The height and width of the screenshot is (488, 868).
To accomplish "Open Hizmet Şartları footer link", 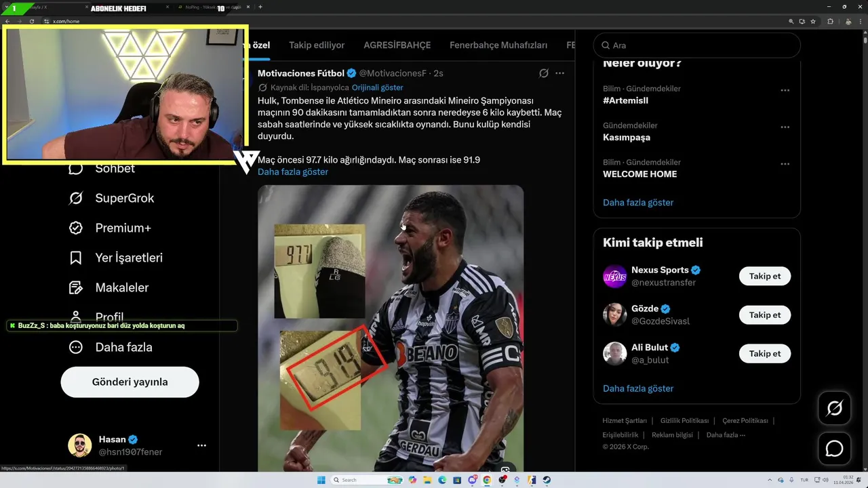I will [x=625, y=421].
